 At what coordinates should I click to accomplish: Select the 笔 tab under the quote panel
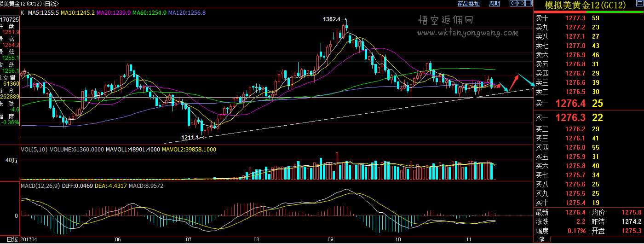pos(541,239)
